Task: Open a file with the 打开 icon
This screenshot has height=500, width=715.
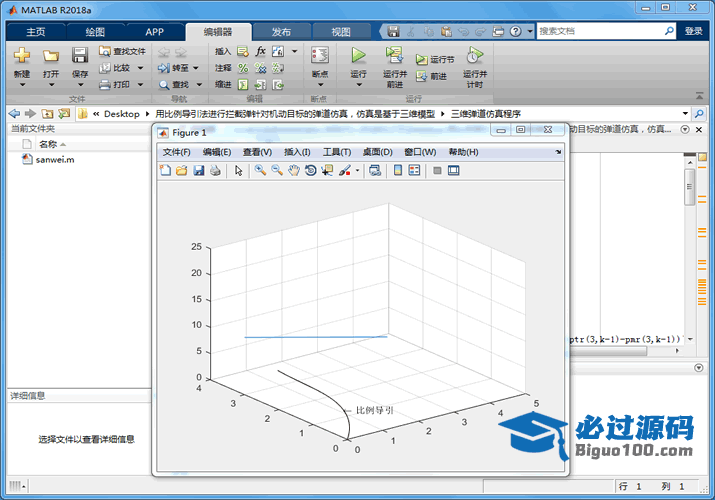Action: pos(51,56)
